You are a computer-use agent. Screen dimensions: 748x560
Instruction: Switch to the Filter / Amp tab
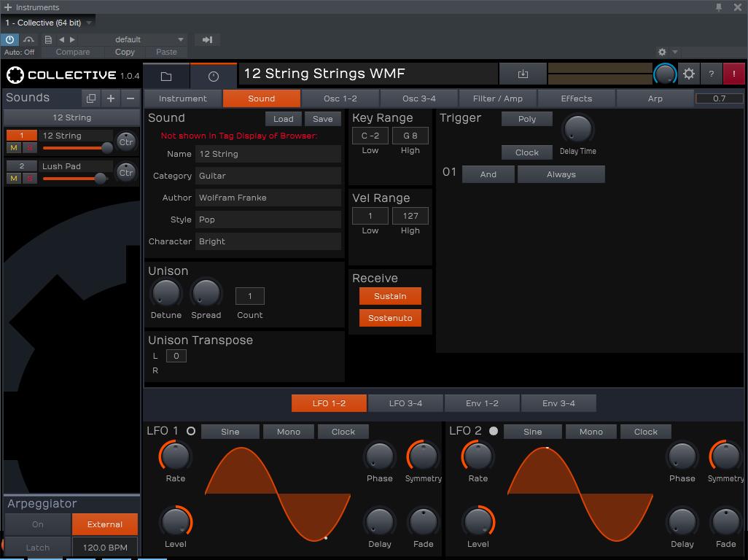click(497, 98)
